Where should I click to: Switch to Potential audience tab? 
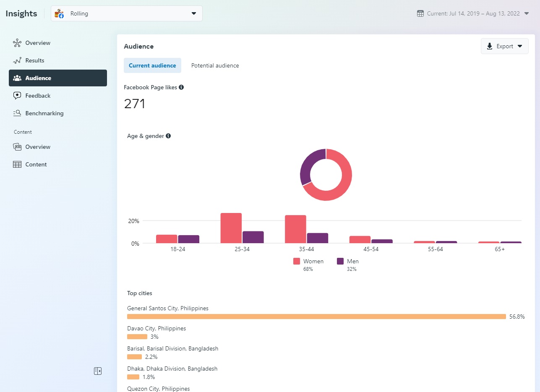tap(215, 65)
